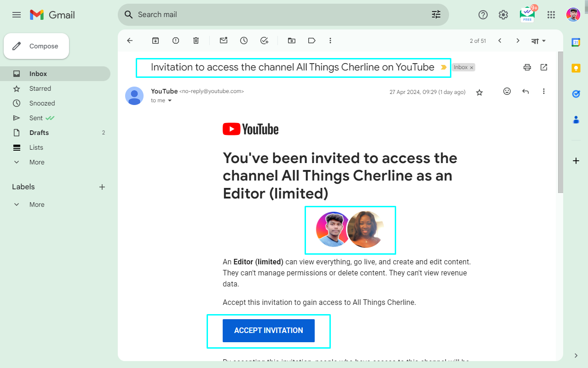Viewport: 588px width, 368px height.
Task: Expand the More item under Labels
Action: pyautogui.click(x=37, y=204)
